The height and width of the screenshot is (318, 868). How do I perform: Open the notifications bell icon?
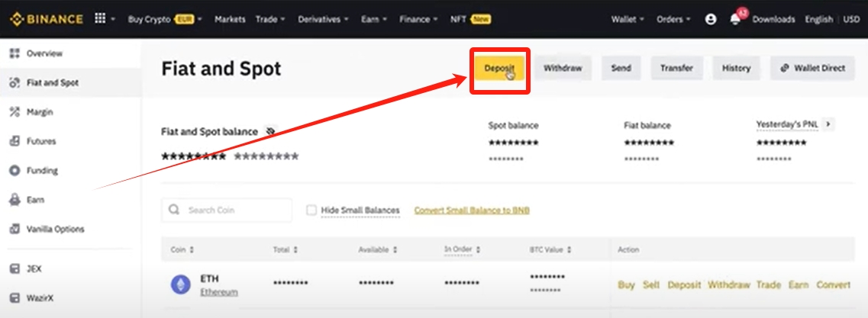click(x=735, y=19)
